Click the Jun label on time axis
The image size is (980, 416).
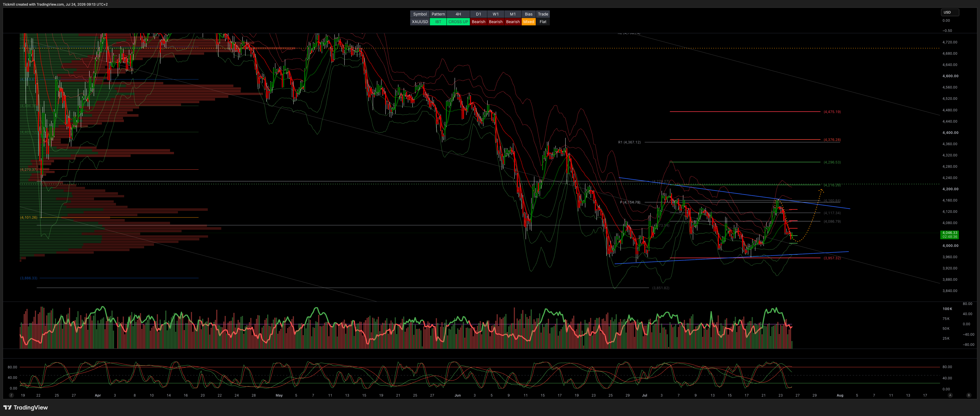458,395
